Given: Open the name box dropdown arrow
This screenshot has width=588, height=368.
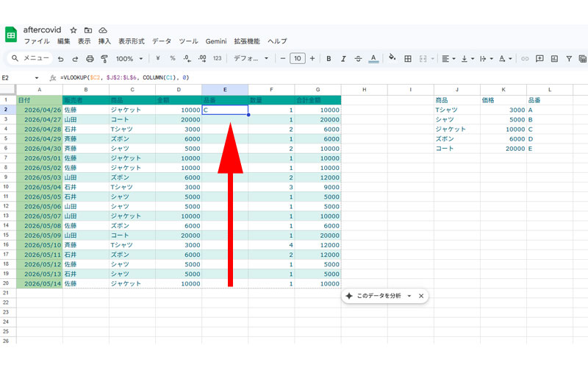Looking at the screenshot, I should [x=36, y=78].
